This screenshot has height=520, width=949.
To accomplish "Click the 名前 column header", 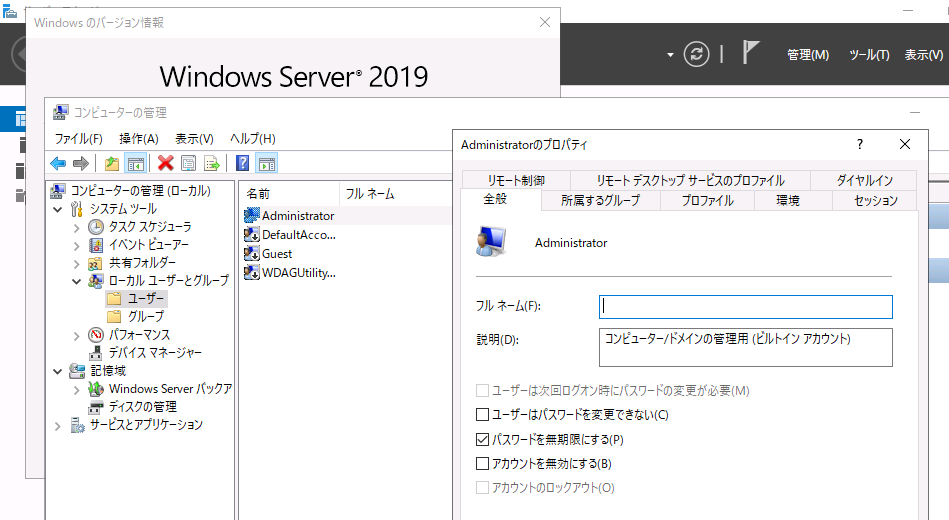I will (x=291, y=194).
